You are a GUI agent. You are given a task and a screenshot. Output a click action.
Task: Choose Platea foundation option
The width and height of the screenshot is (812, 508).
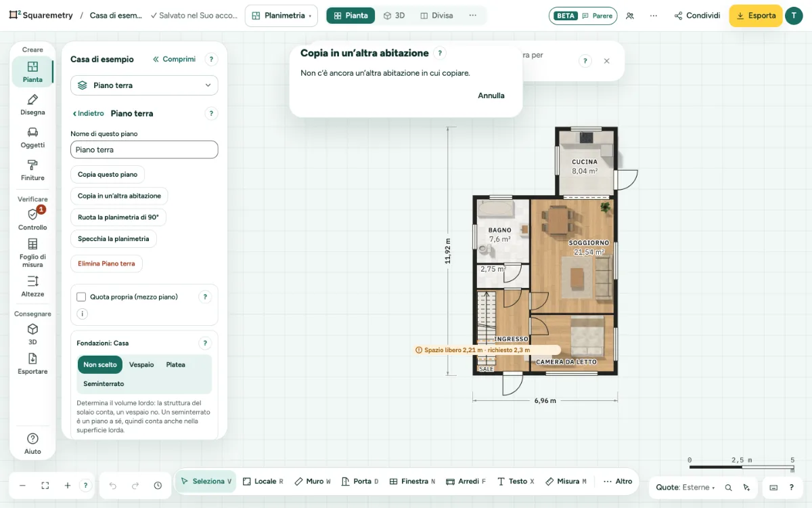176,364
